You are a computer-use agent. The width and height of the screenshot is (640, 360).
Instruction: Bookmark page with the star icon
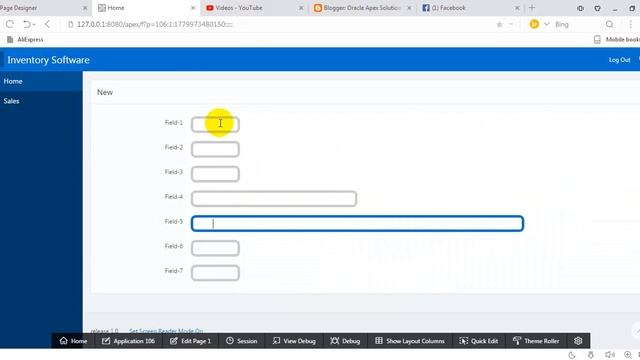point(499,24)
